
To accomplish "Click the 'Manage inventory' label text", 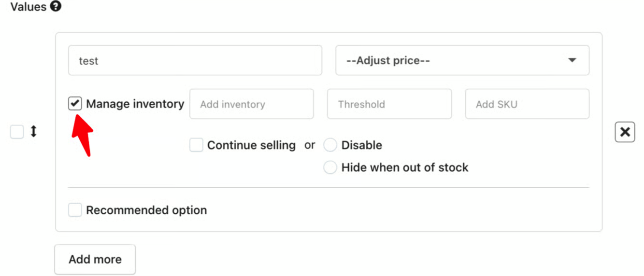I will [135, 104].
